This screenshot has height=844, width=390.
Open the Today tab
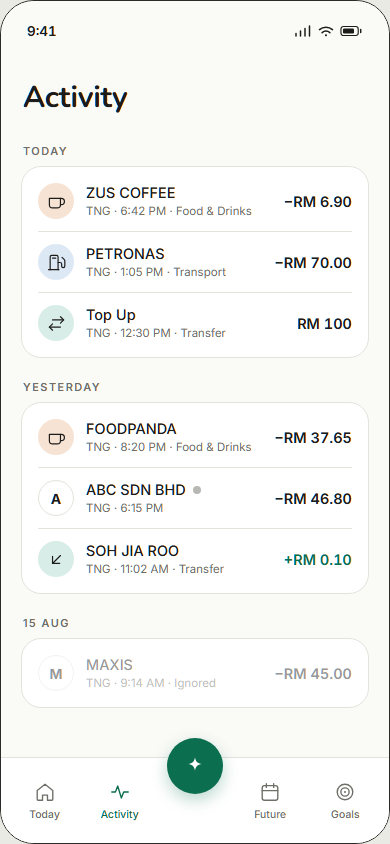pyautogui.click(x=45, y=801)
